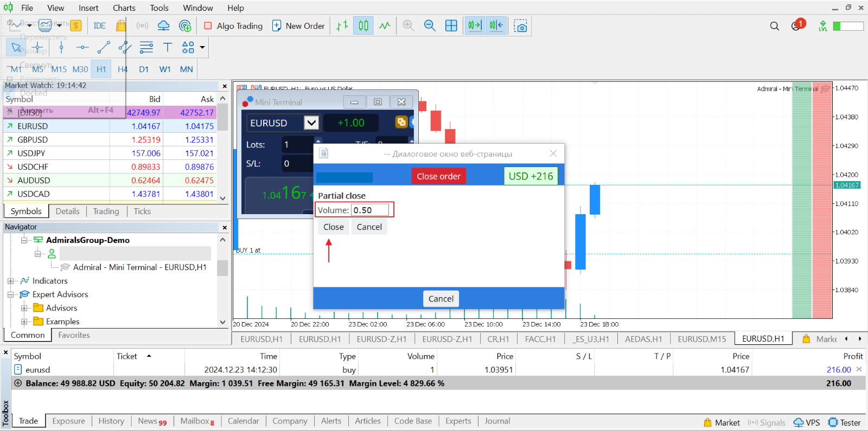Open the Charts menu
This screenshot has height=431, width=868.
pyautogui.click(x=124, y=8)
